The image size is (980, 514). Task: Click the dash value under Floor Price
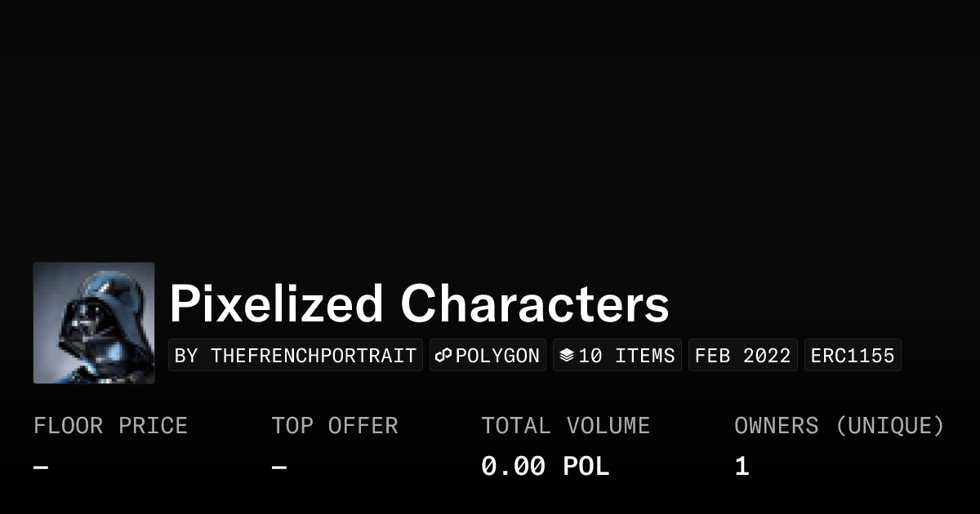[x=41, y=467]
